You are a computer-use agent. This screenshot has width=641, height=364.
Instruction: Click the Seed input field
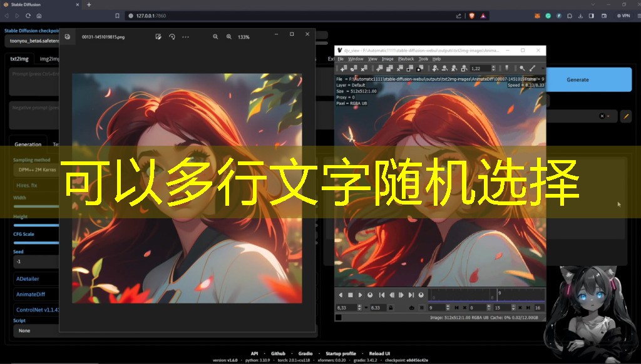36,261
